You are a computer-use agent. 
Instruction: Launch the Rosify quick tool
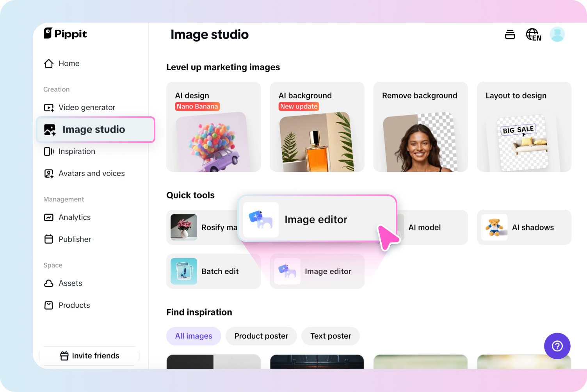pyautogui.click(x=202, y=227)
